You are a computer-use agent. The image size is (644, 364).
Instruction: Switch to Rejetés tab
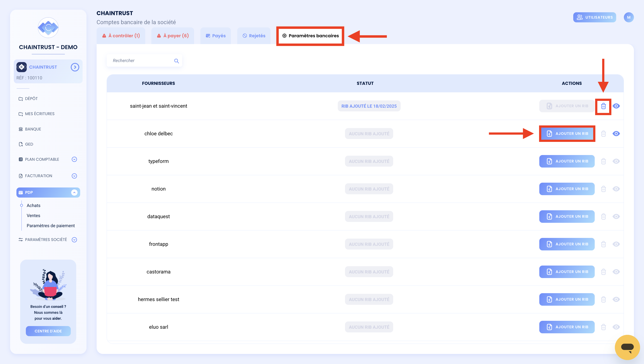(x=254, y=36)
